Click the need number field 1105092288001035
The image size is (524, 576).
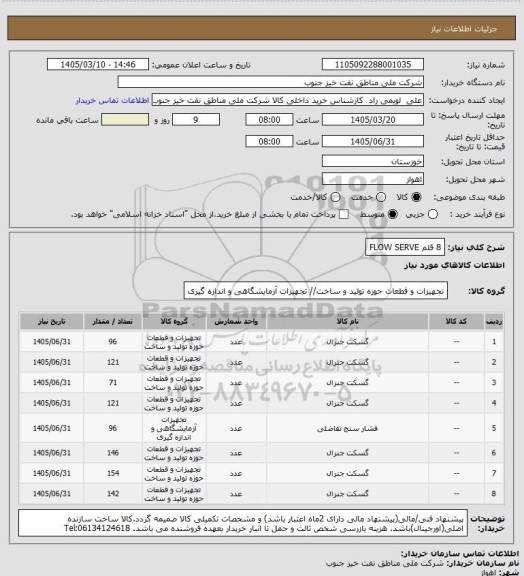coord(373,64)
